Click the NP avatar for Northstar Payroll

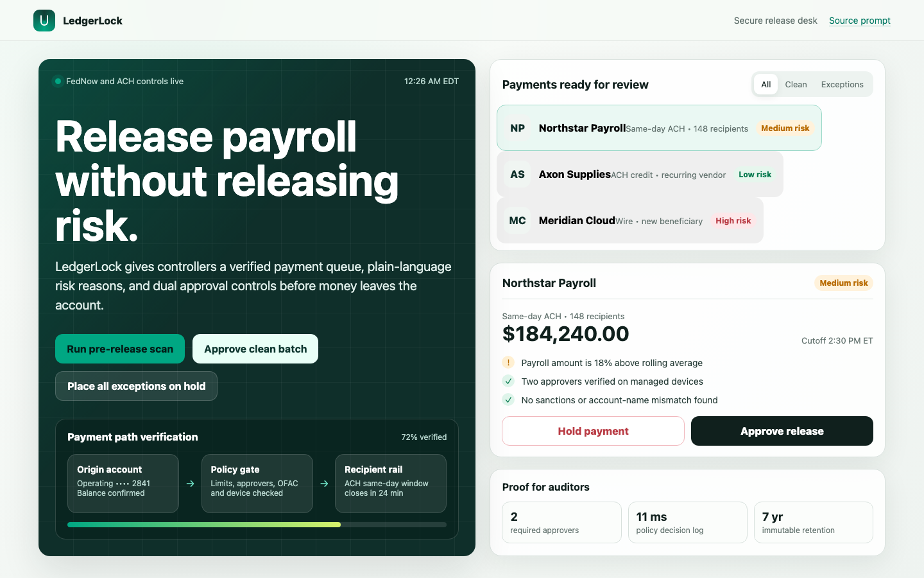(x=518, y=128)
